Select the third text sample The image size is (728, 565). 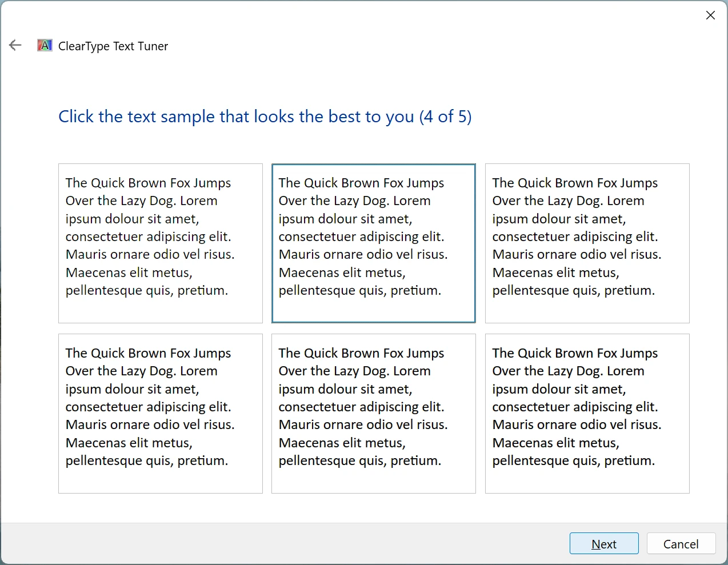click(587, 243)
